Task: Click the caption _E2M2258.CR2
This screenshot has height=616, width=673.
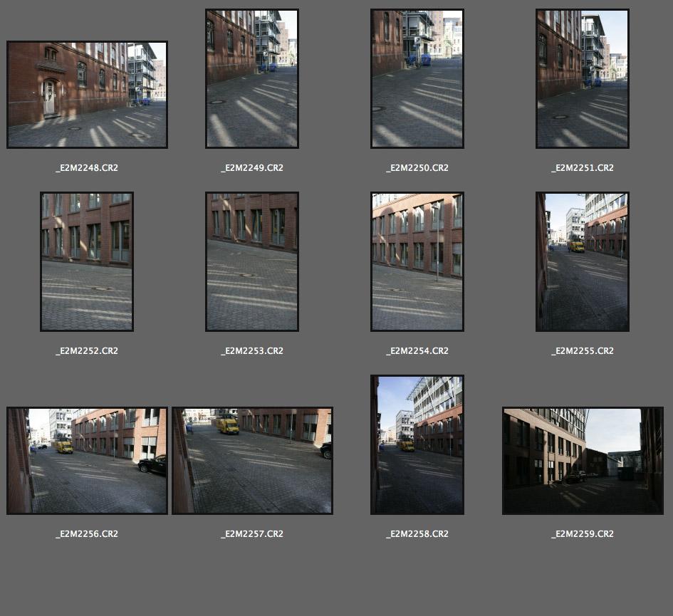Action: click(417, 534)
